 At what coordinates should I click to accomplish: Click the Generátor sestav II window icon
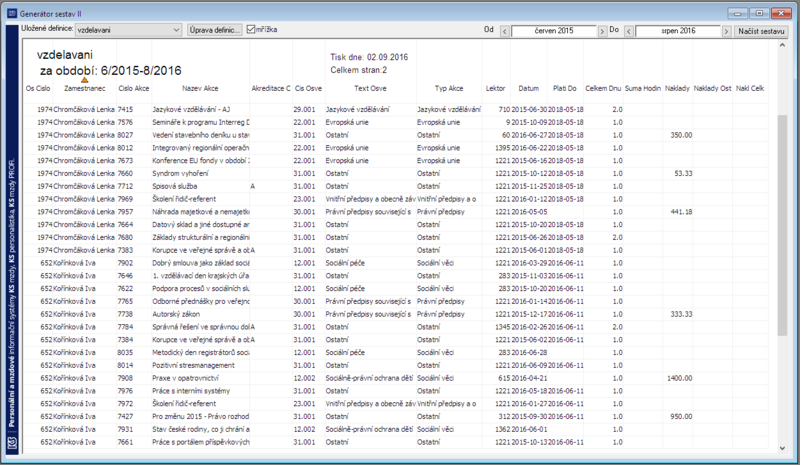click(x=12, y=14)
